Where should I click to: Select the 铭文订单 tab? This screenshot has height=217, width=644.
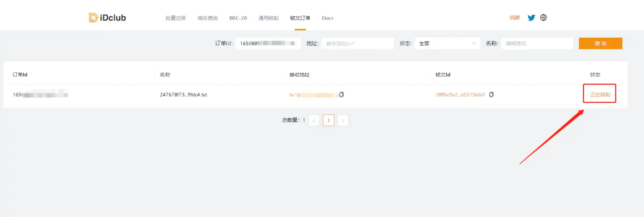pos(300,18)
